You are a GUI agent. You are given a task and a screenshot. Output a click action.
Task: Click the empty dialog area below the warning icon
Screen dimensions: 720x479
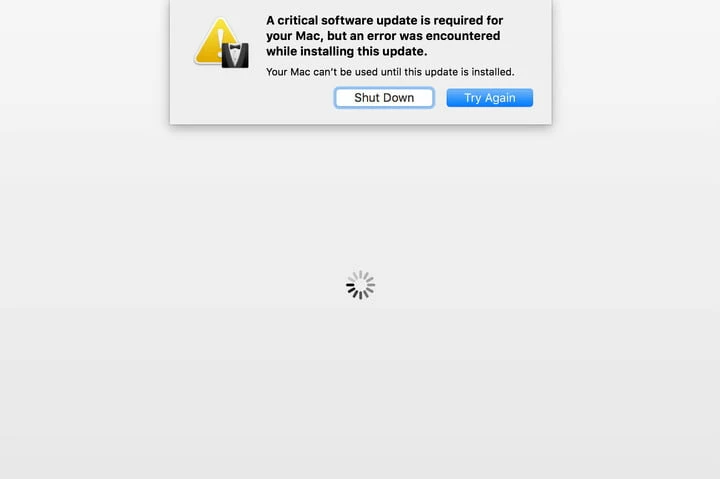point(220,96)
